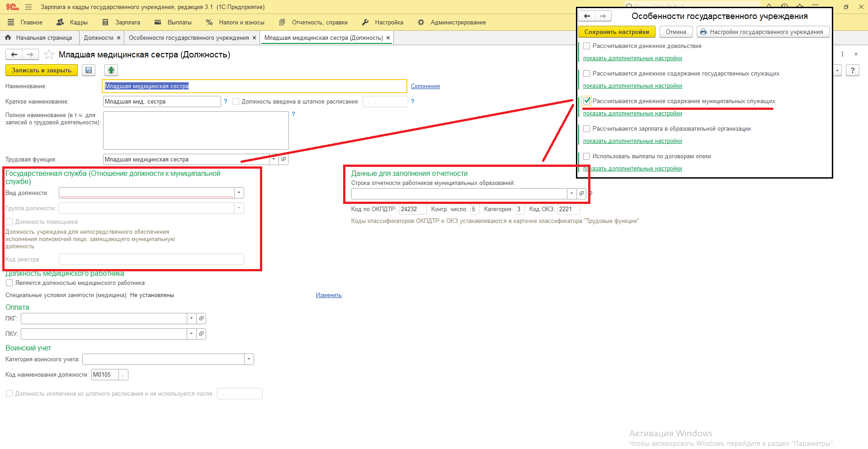Show additional settings under образовательной организации option

pos(632,141)
